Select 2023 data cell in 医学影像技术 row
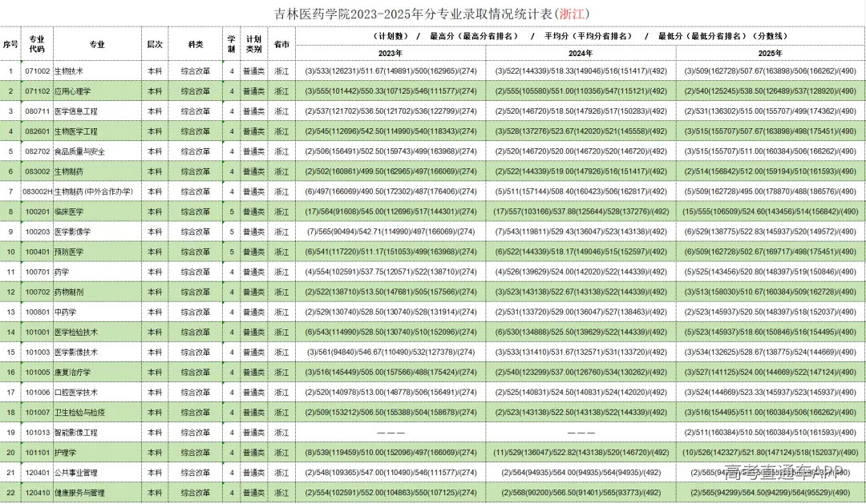866x504 pixels. pyautogui.click(x=391, y=353)
